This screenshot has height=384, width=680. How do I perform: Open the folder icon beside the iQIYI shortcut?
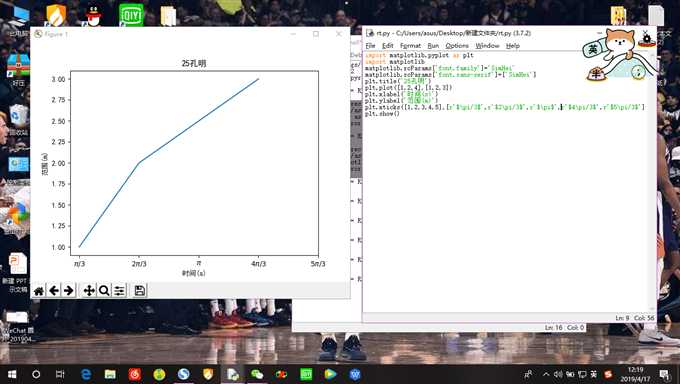[168, 16]
